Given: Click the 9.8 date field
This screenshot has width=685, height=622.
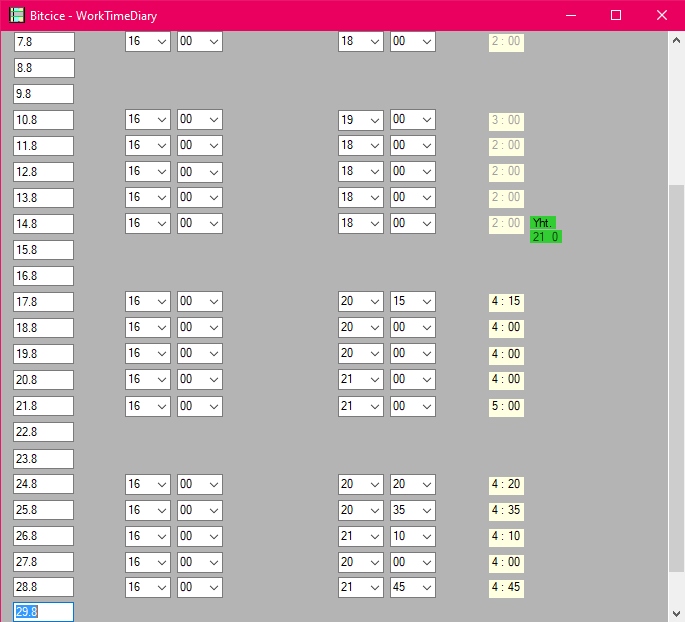Looking at the screenshot, I should 43,94.
